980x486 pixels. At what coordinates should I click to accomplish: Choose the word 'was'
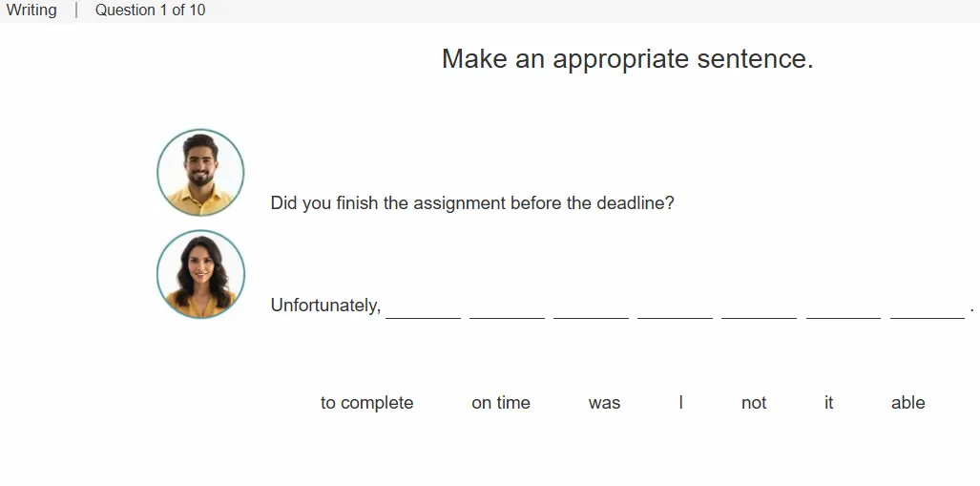click(x=604, y=403)
